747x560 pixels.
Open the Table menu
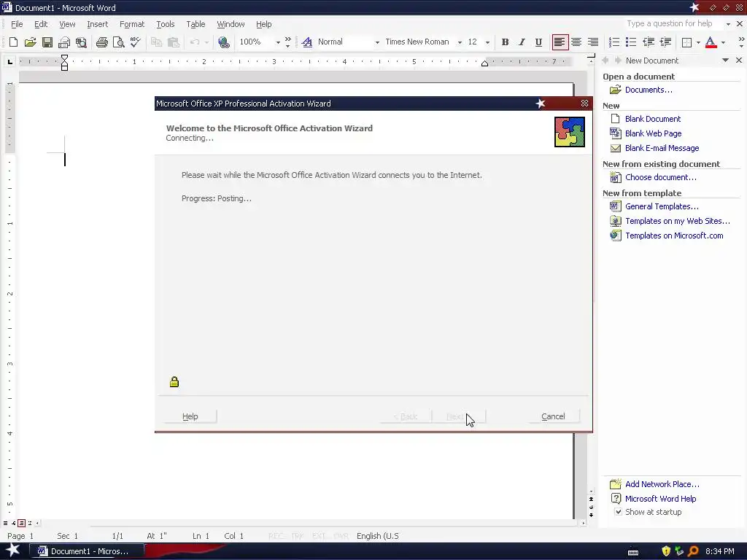coord(196,24)
